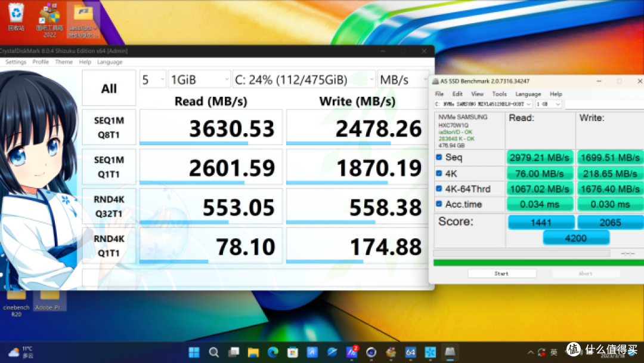The width and height of the screenshot is (644, 363).
Task: Launch File Explorer from the taskbar
Action: point(253,352)
